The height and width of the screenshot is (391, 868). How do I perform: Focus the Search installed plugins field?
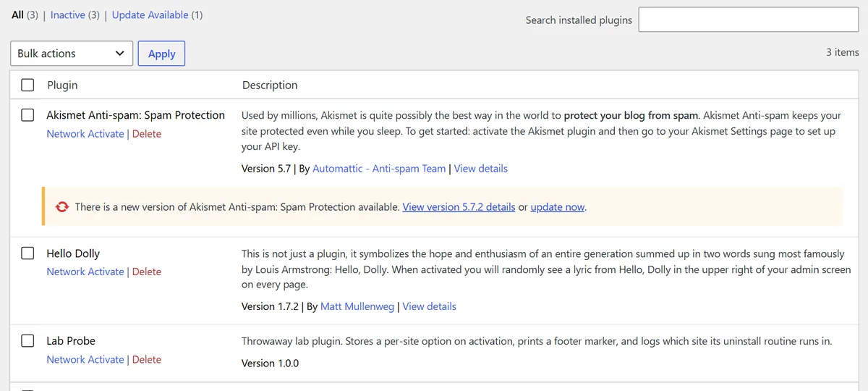coord(749,20)
